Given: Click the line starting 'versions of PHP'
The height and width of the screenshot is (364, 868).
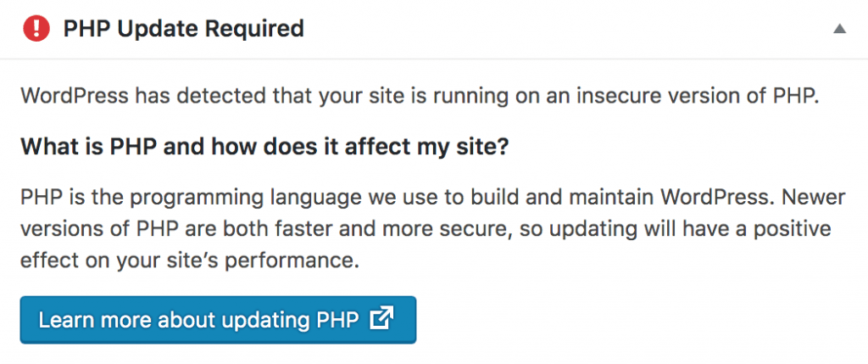Looking at the screenshot, I should (426, 231).
